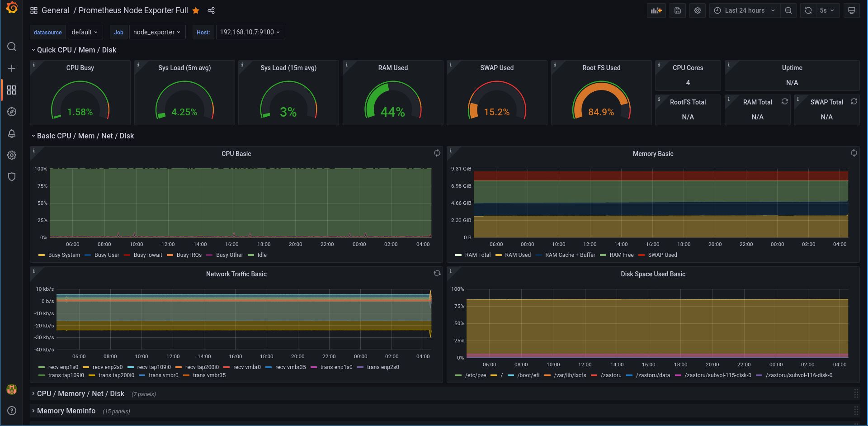Toggle SWAP Used series in Memory legend
868x426 pixels.
[662, 255]
